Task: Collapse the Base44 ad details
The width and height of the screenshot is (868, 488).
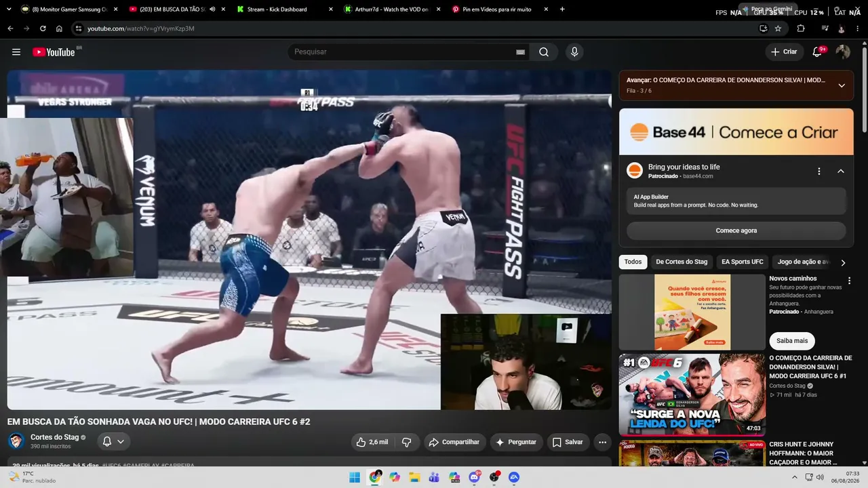Action: 841,171
